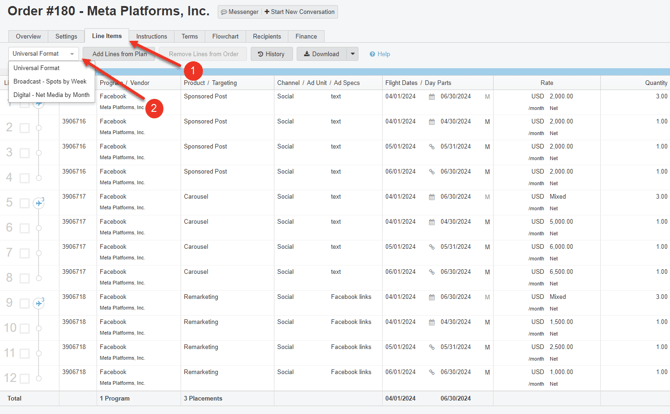
Task: Click the link icon in line 4 flight dates
Action: point(432,172)
